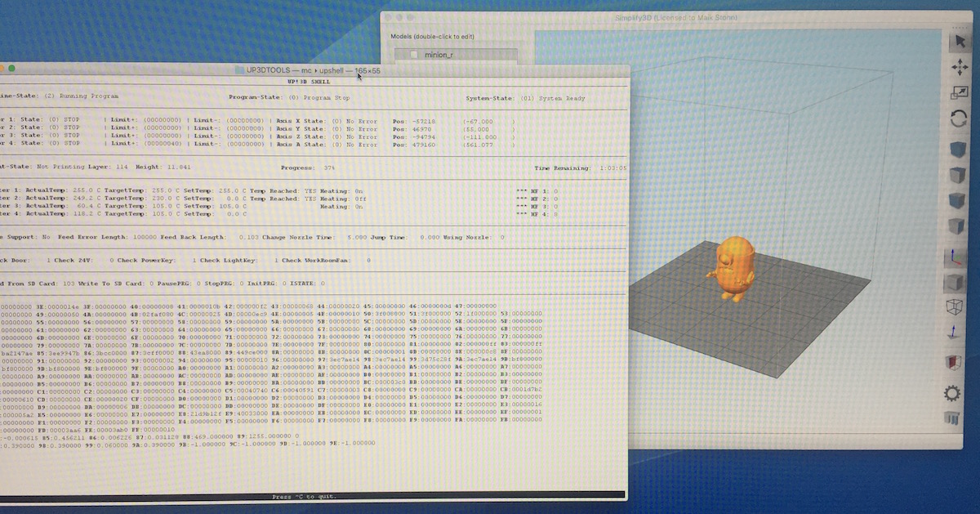Select the Normal Selection arrow tool in Simplify3D
Image resolution: width=980 pixels, height=514 pixels.
pyautogui.click(x=960, y=42)
